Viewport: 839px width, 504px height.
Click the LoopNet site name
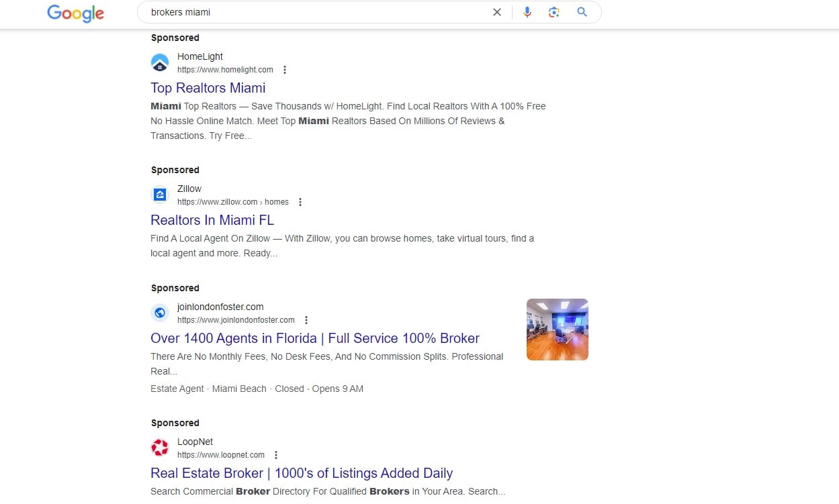click(195, 442)
